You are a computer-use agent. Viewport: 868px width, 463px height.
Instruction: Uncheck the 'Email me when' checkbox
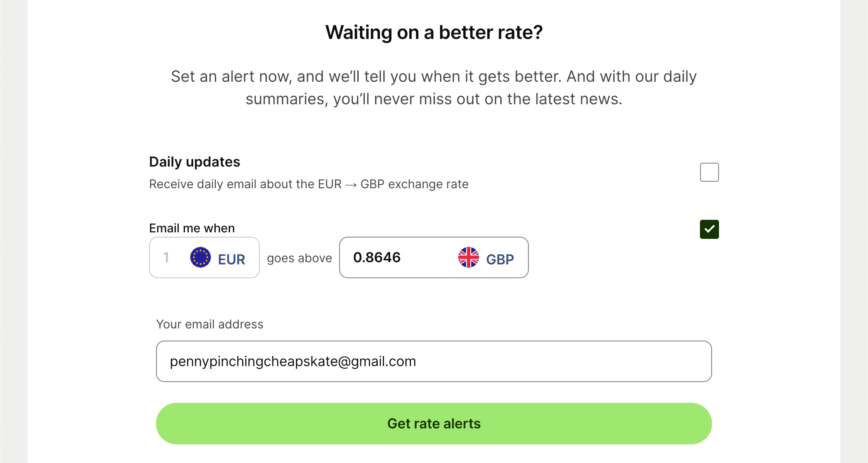[709, 229]
